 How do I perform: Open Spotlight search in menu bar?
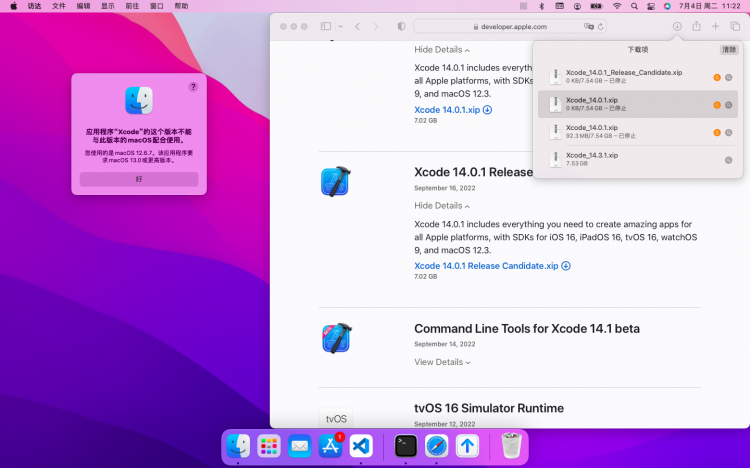[x=634, y=6]
